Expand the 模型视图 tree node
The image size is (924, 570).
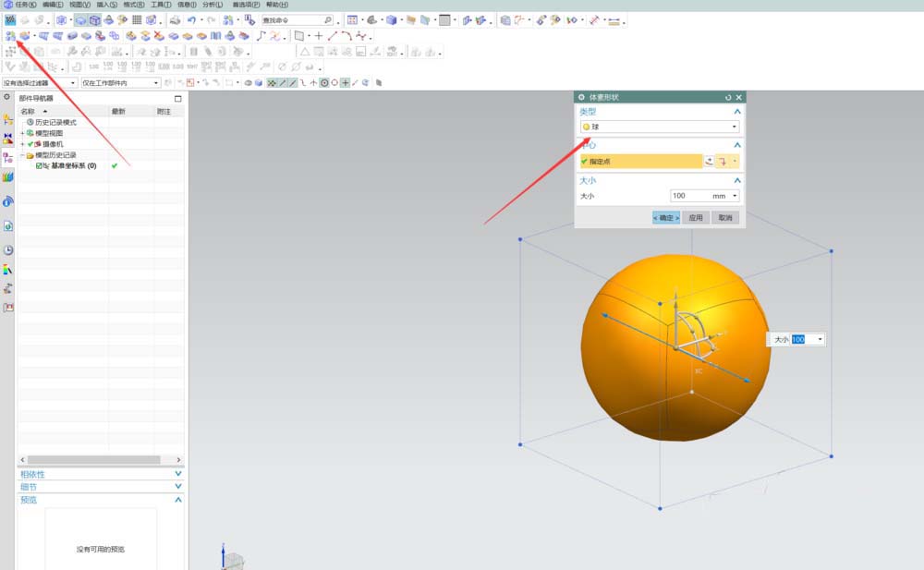22,133
